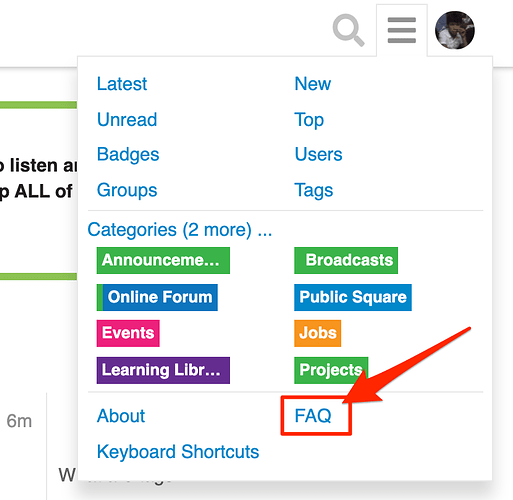Navigate to Groups
The height and width of the screenshot is (500, 513).
[127, 190]
